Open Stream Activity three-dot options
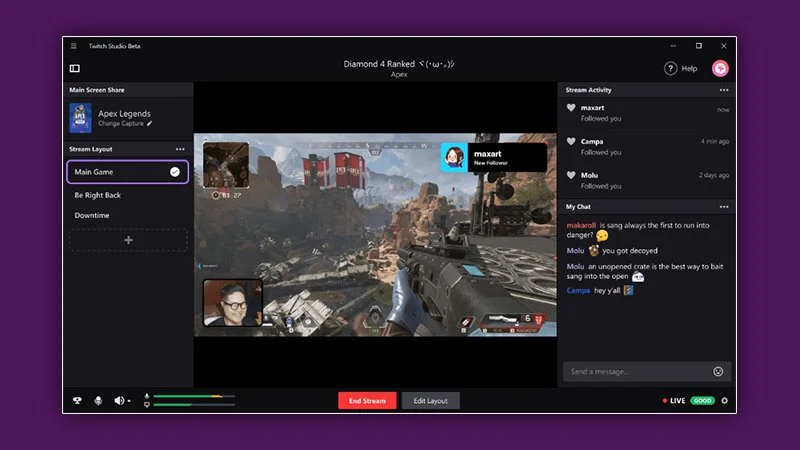Viewport: 800px width, 450px height. click(x=724, y=90)
